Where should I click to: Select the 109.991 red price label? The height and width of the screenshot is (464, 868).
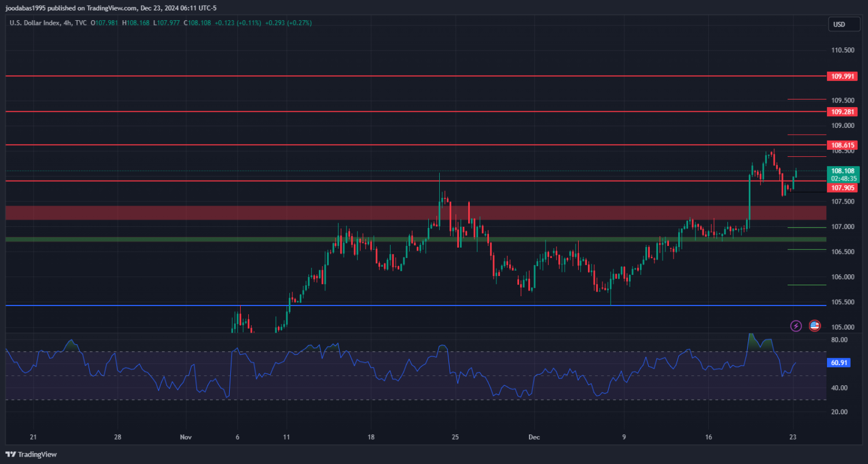click(841, 76)
